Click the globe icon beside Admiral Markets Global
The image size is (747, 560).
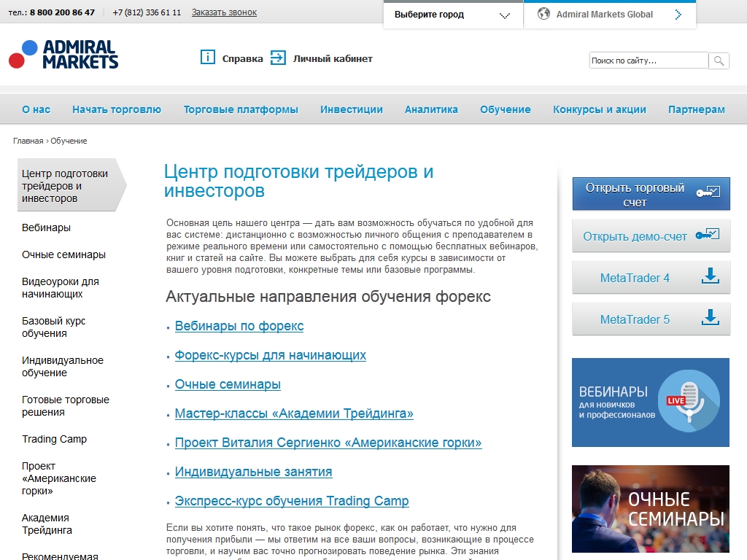click(543, 14)
